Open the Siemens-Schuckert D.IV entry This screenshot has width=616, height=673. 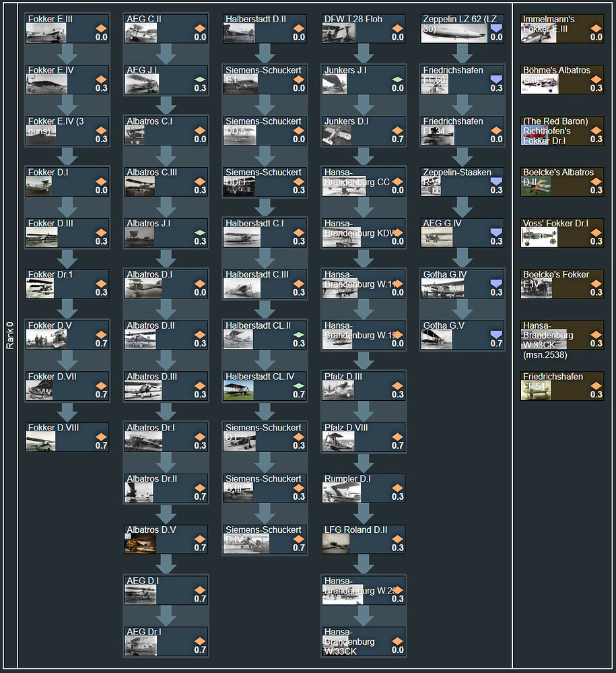pos(265,539)
